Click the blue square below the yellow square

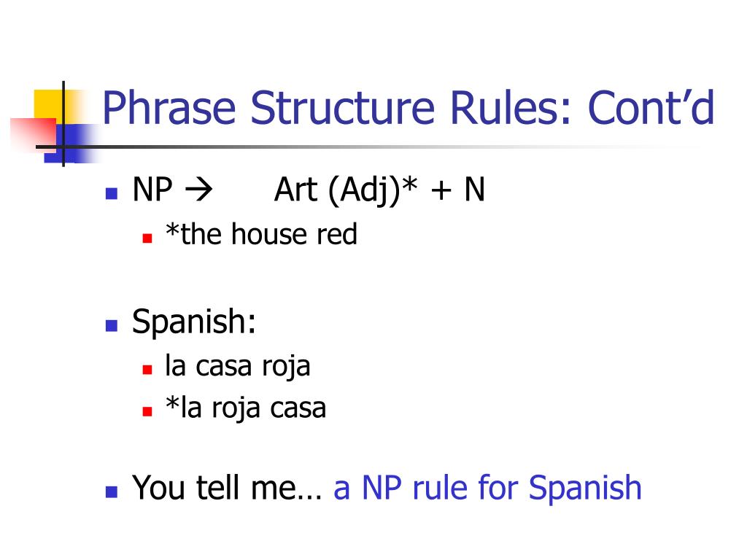(x=71, y=144)
